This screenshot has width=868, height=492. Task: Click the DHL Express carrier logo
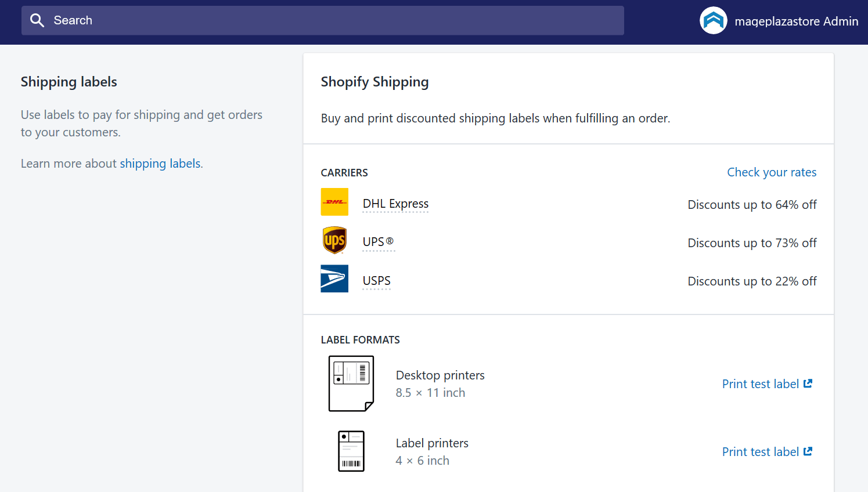coord(334,202)
